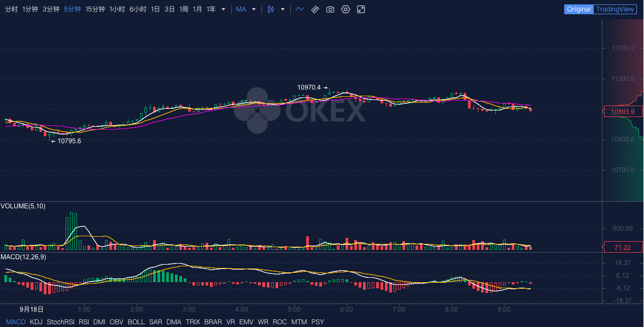
Task: Show the ROC indicator
Action: pos(280,322)
